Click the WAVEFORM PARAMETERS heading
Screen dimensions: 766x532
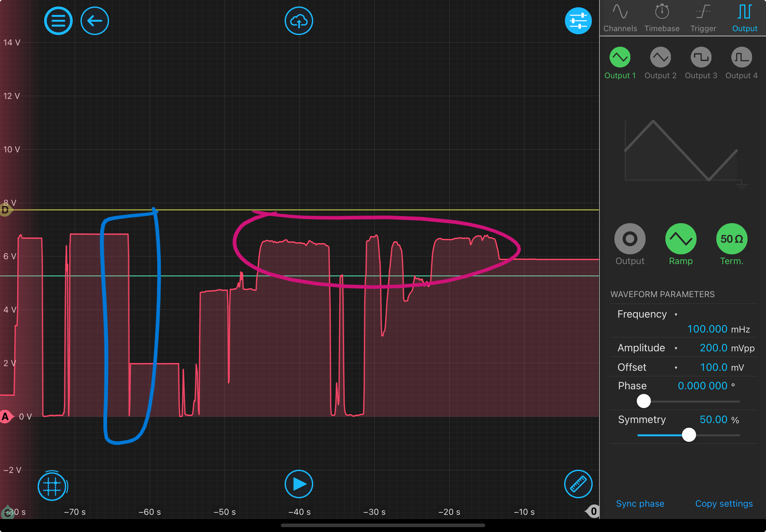662,294
